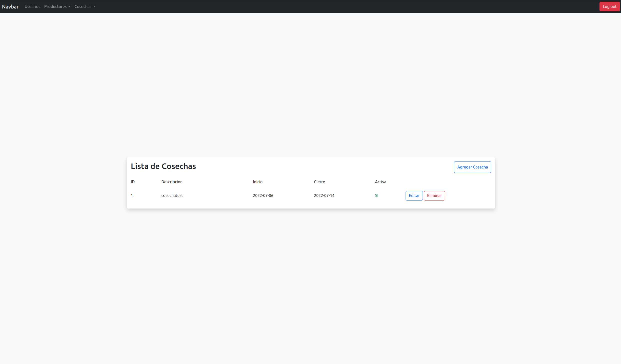Click the Inicio column header
Viewport: 621px width, 364px height.
257,182
